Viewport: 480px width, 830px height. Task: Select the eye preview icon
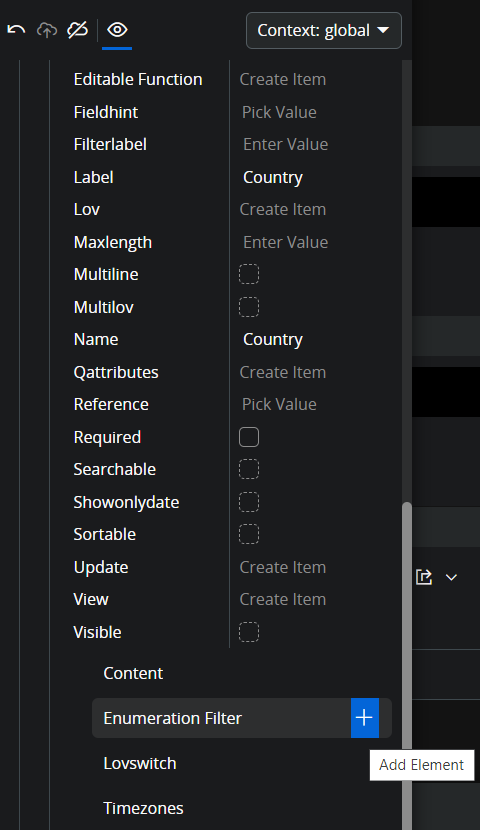(x=117, y=30)
